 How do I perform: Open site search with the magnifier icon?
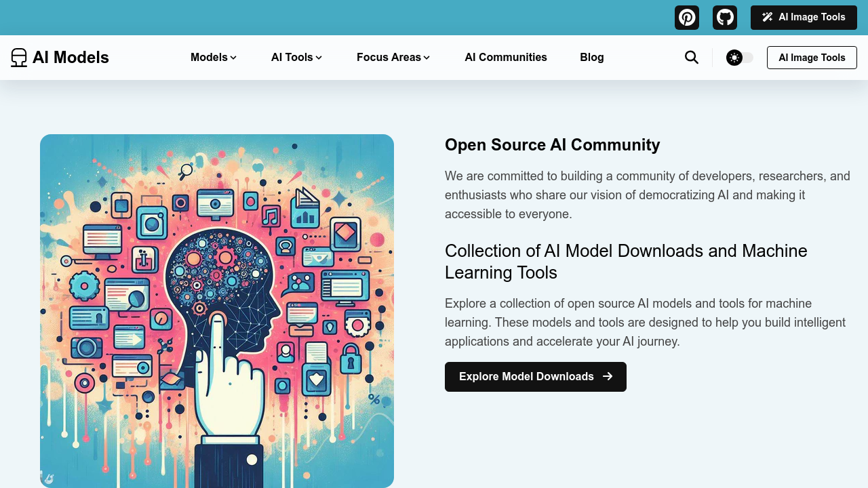pyautogui.click(x=691, y=58)
